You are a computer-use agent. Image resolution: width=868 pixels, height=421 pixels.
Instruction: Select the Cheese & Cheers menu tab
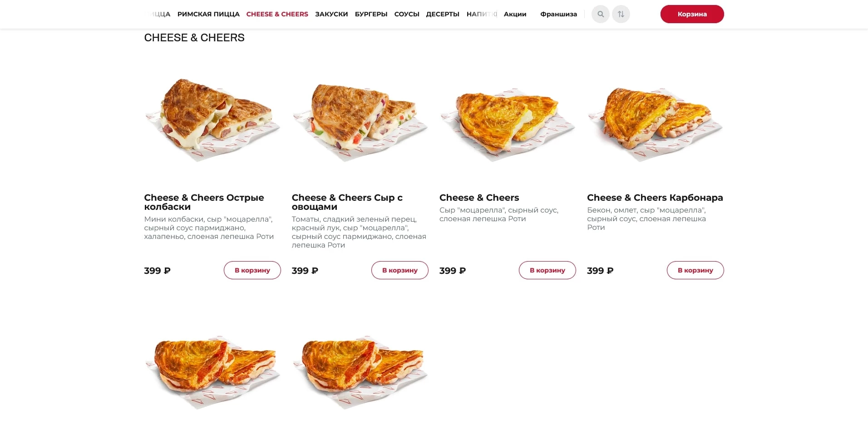tap(277, 14)
